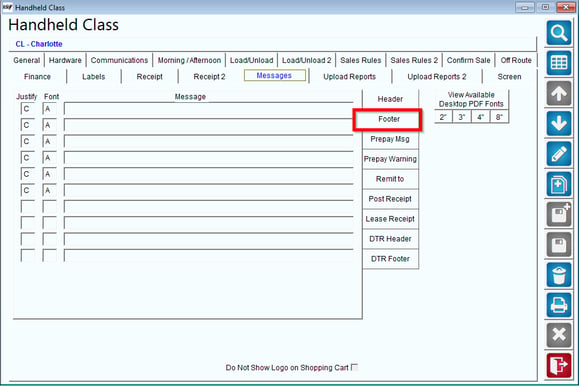Open the Upload Reports tab
579x386 pixels.
coord(349,76)
